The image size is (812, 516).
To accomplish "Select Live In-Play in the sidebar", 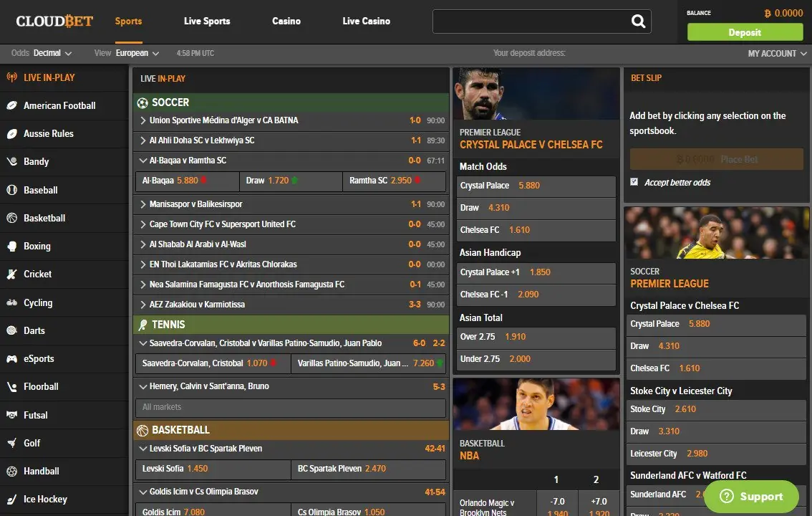I will click(x=64, y=77).
